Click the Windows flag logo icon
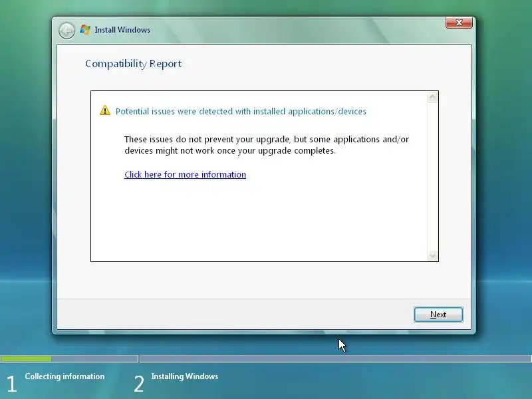This screenshot has height=399, width=532. pos(85,30)
